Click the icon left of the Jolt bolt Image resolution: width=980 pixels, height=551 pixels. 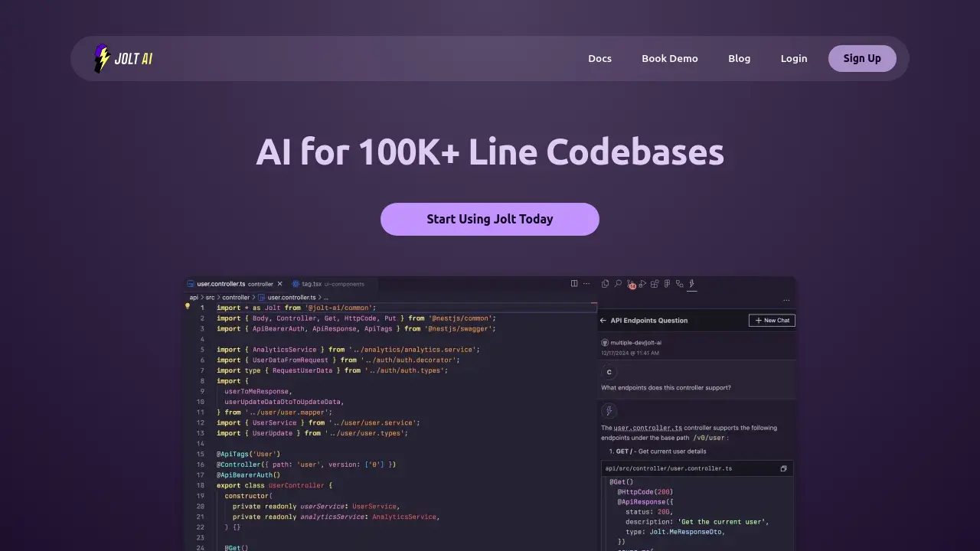680,284
